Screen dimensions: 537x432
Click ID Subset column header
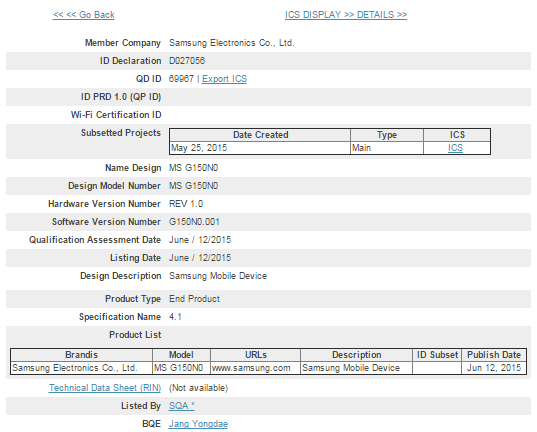[x=437, y=355]
